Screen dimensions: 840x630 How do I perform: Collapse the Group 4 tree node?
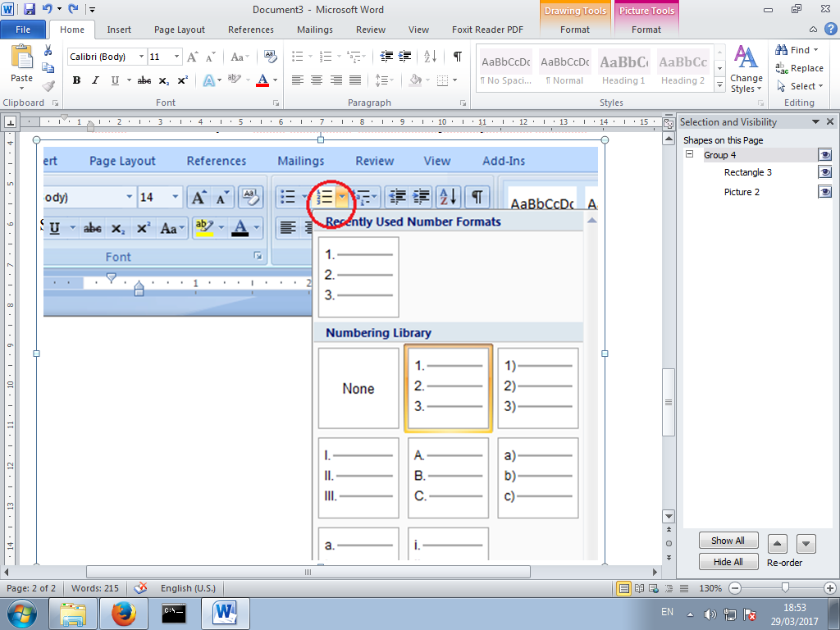690,154
